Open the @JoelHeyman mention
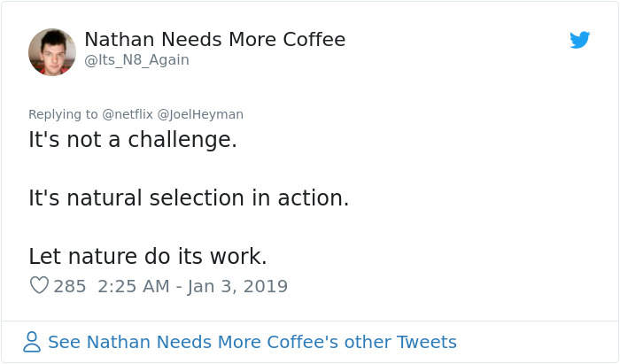This screenshot has width=620, height=364. coord(200,114)
